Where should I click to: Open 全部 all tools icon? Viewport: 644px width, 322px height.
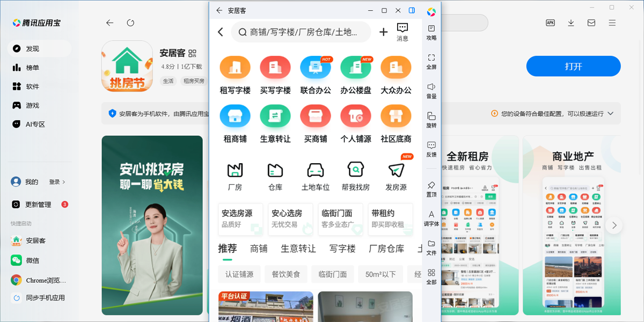tap(431, 276)
